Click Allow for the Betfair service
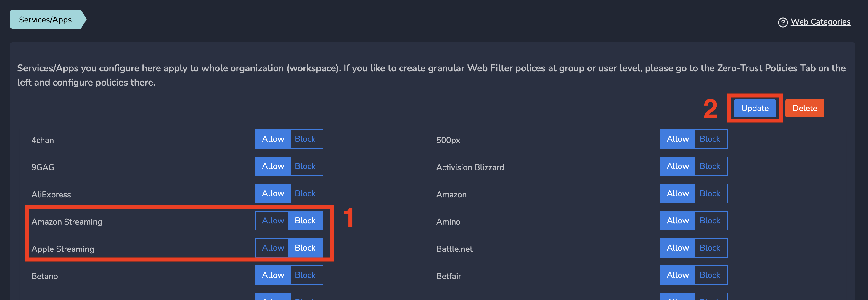Viewport: 868px width, 300px height. 677,275
